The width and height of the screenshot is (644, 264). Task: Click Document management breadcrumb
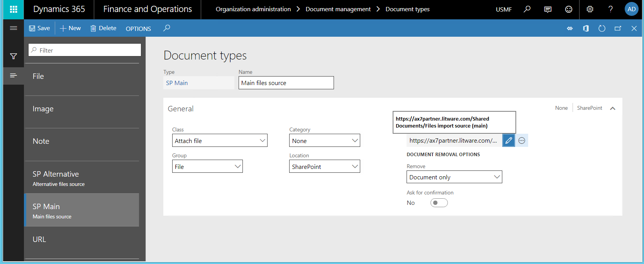point(338,9)
